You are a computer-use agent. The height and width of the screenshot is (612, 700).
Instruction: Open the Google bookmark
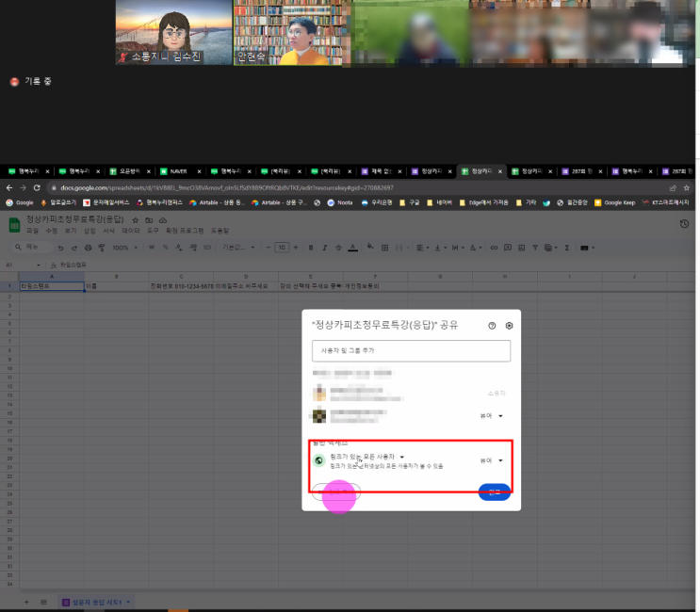pos(20,202)
